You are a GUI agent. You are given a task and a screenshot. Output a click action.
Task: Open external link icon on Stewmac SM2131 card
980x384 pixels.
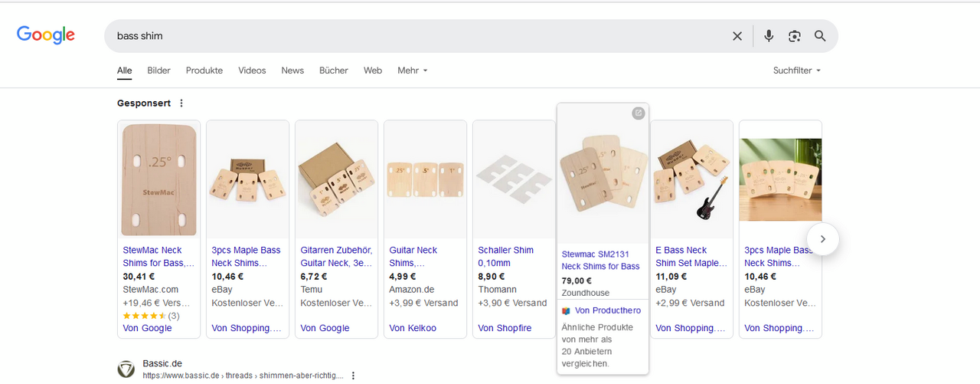point(639,113)
